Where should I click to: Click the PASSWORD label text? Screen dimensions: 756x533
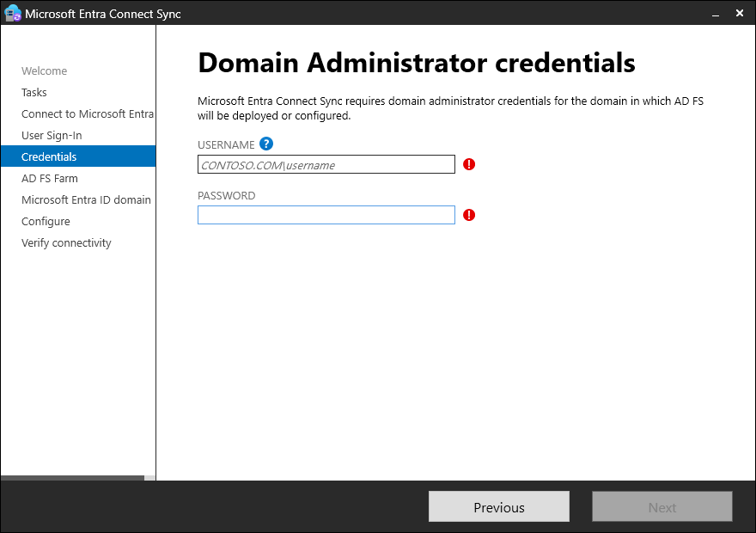pyautogui.click(x=227, y=195)
